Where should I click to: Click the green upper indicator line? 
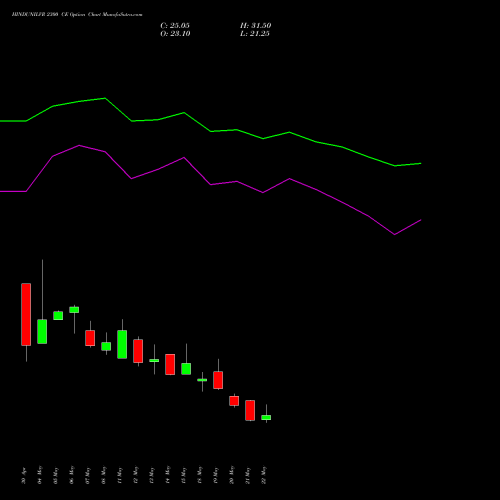pyautogui.click(x=211, y=131)
